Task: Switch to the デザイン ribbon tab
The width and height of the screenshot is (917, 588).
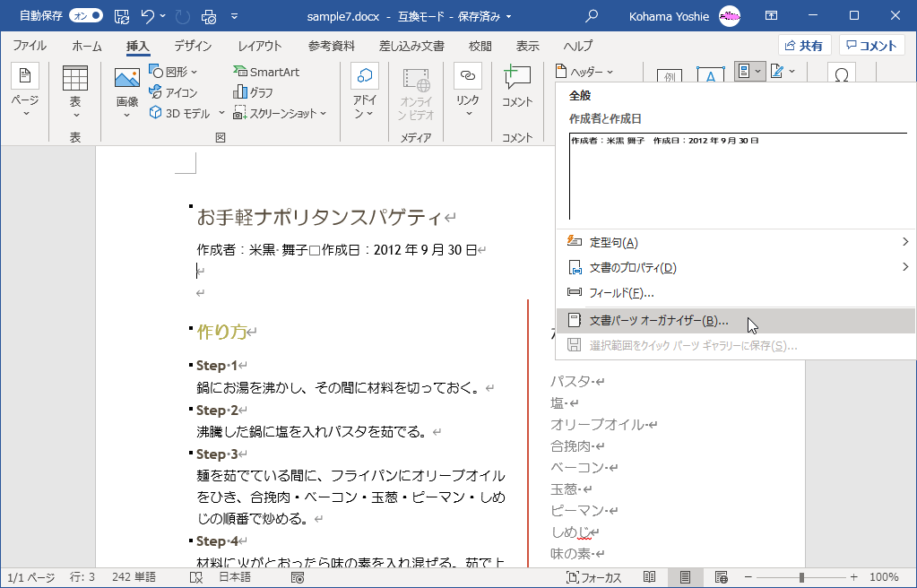Action: [x=193, y=46]
